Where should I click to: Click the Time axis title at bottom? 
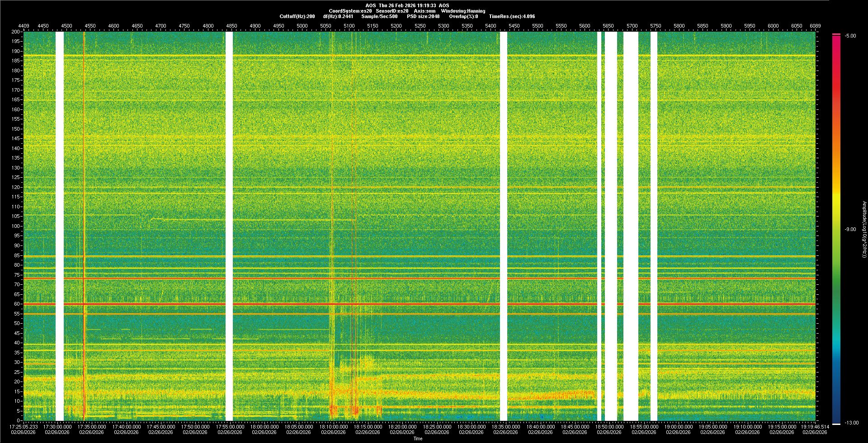pos(418,438)
